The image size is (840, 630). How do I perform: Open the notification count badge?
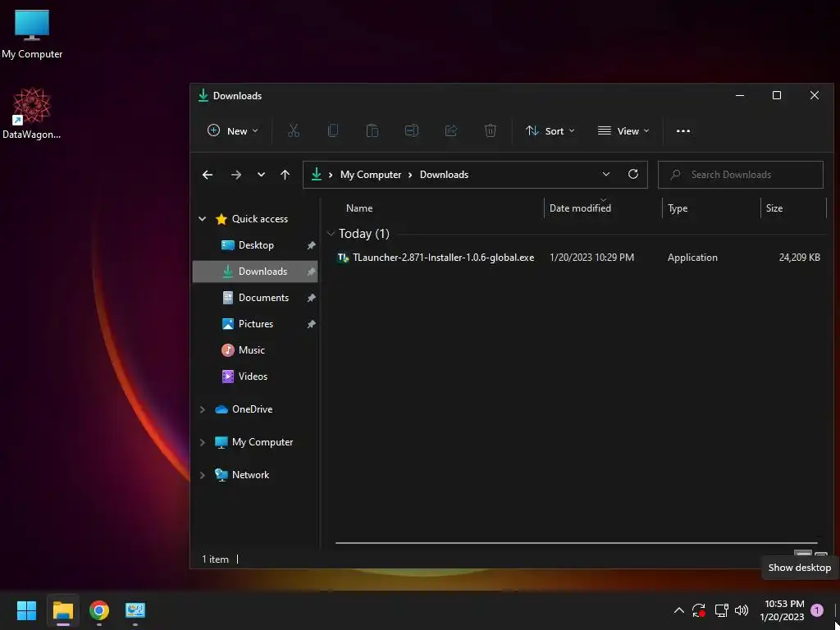[816, 610]
